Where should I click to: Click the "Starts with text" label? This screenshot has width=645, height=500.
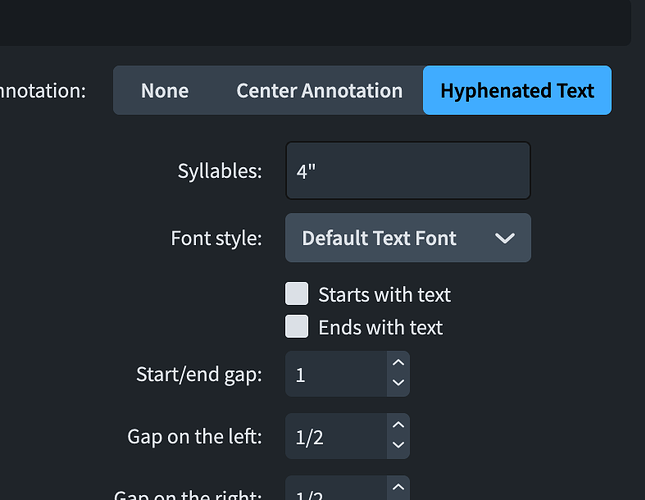(384, 295)
